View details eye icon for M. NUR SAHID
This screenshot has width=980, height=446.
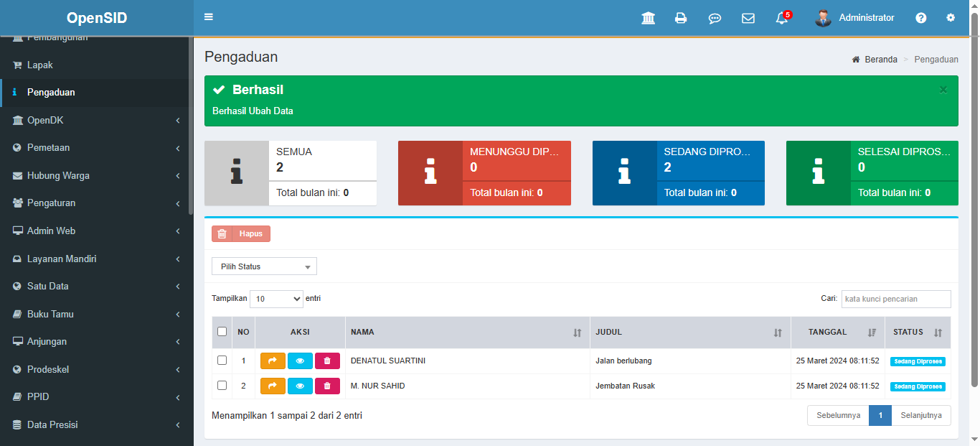click(x=300, y=386)
